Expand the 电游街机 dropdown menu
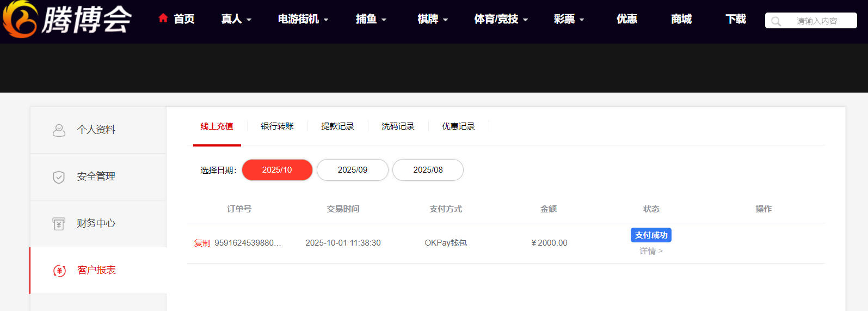 click(x=303, y=19)
